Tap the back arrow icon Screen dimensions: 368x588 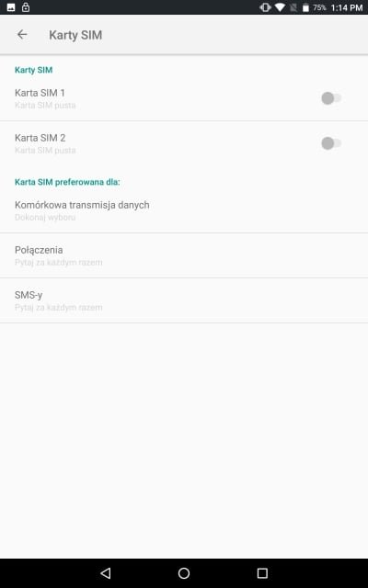pyautogui.click(x=22, y=35)
